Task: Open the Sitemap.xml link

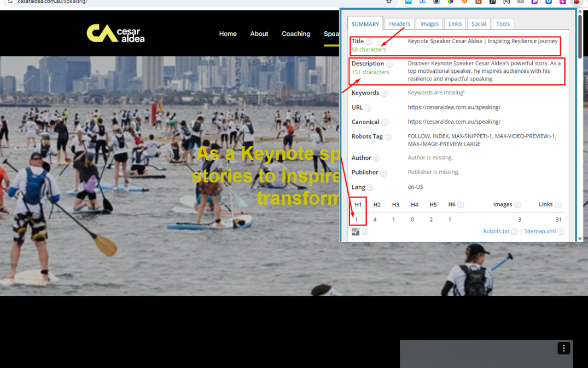Action: [540, 231]
